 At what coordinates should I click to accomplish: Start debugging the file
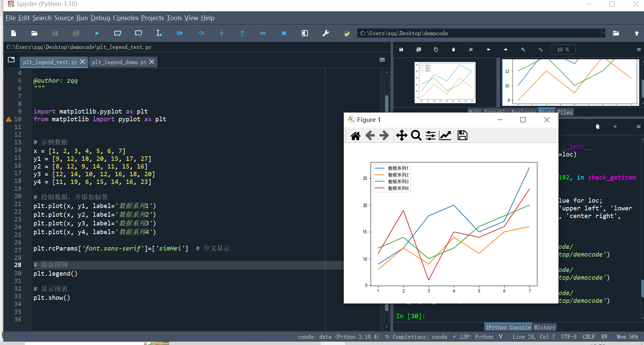point(180,33)
